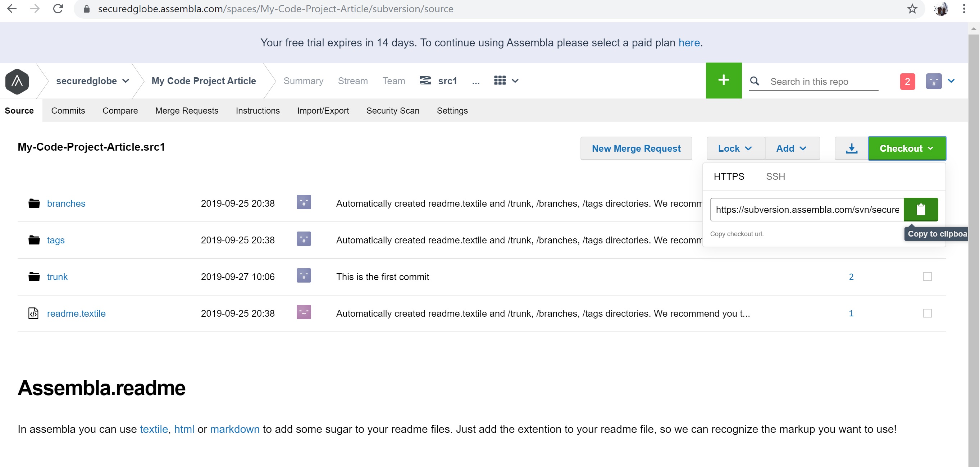Viewport: 980px width, 467px height.
Task: Click the pink avatar in readme.textile row
Action: [304, 312]
